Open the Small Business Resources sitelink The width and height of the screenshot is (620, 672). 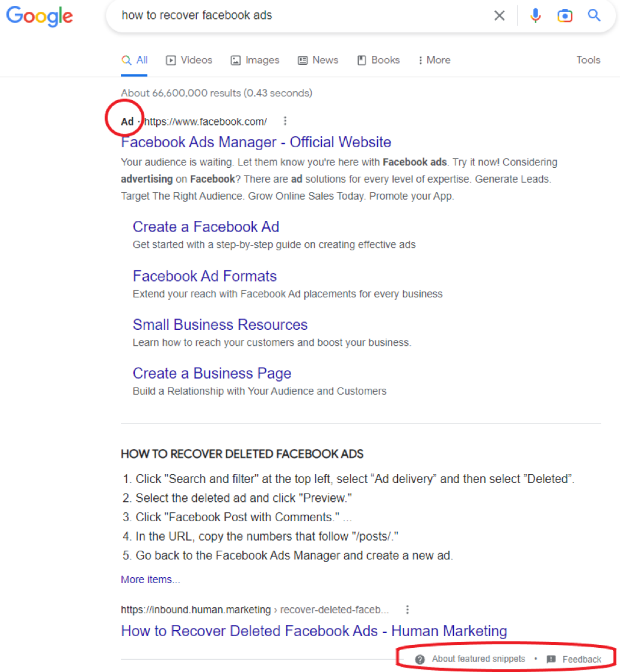pyautogui.click(x=220, y=325)
